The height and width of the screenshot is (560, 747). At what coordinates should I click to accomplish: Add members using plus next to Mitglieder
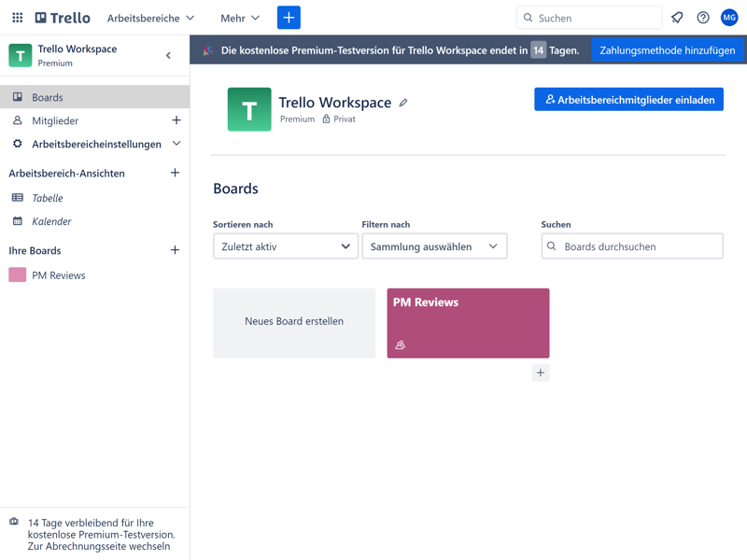(x=176, y=120)
